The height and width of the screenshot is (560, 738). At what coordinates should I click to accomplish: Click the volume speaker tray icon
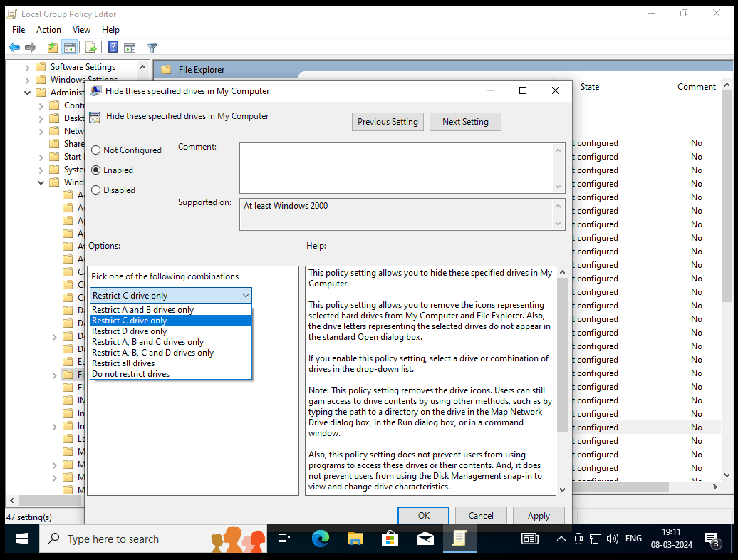(x=613, y=539)
